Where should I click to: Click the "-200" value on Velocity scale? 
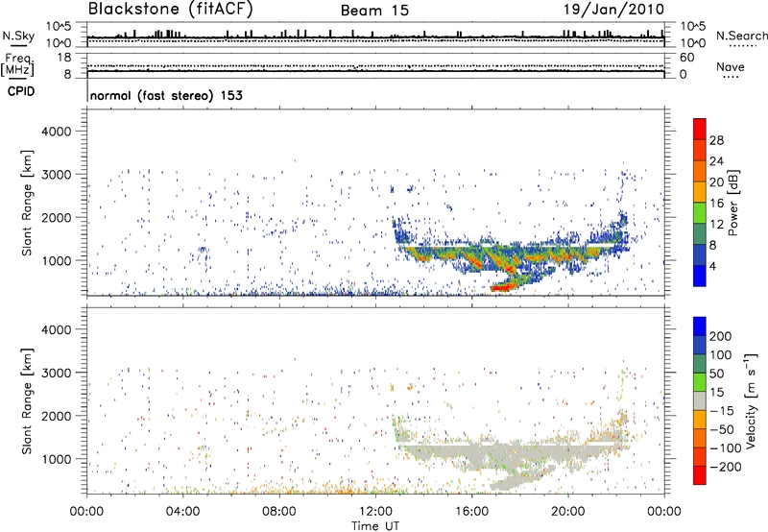click(x=726, y=467)
